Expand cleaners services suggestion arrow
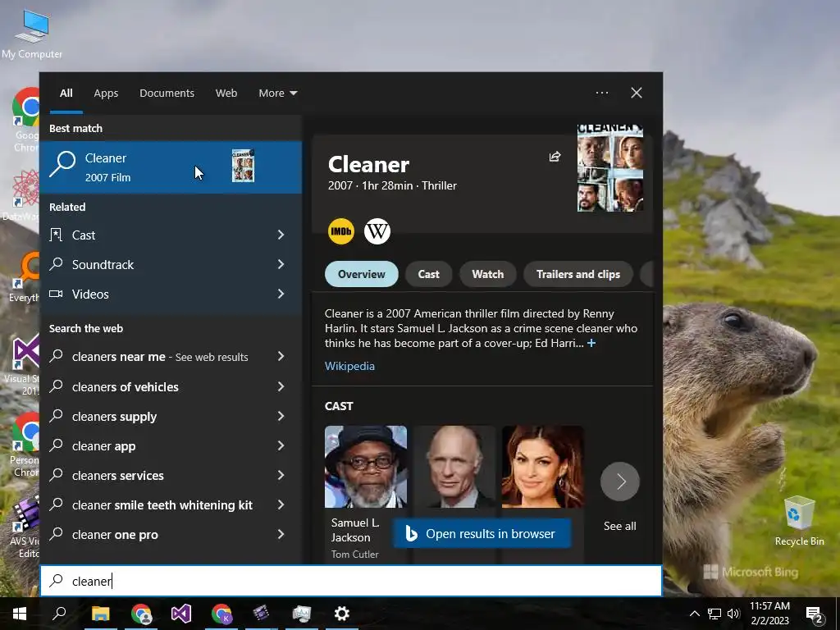This screenshot has height=630, width=840. [281, 475]
